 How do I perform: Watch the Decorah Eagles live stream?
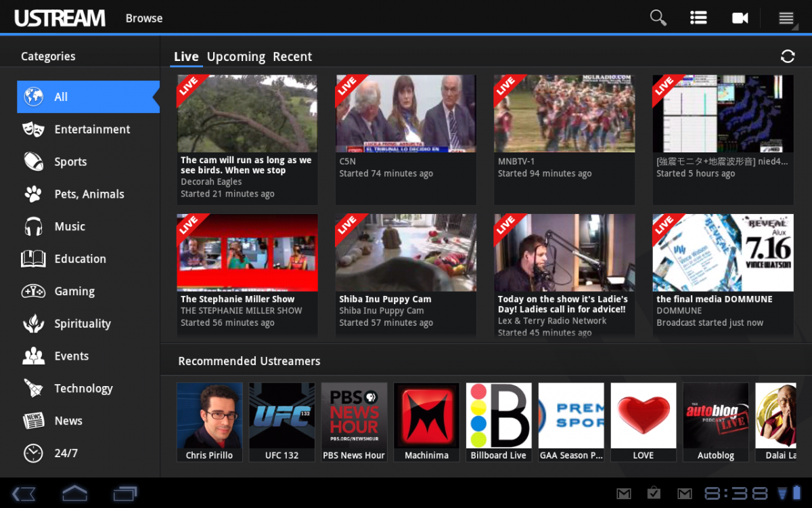pos(247,114)
